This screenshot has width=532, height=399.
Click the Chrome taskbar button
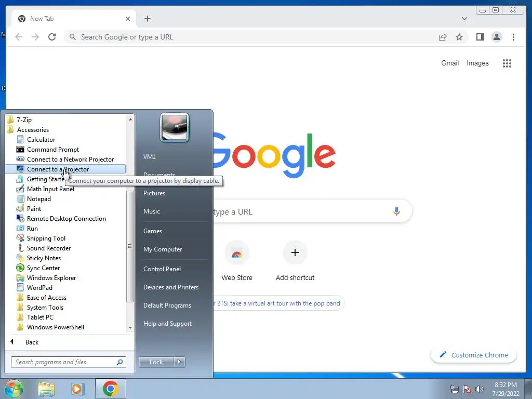[x=110, y=389]
